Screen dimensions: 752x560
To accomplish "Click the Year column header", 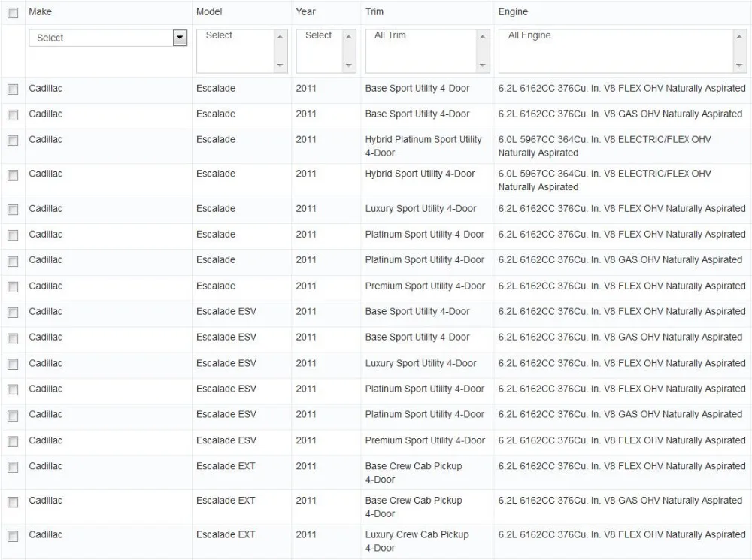I will point(305,11).
